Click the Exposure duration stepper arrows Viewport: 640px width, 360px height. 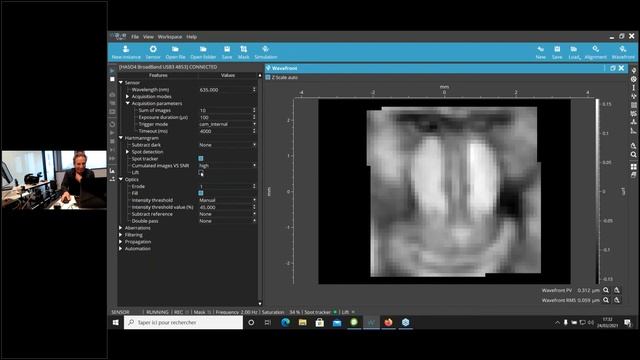coord(254,117)
